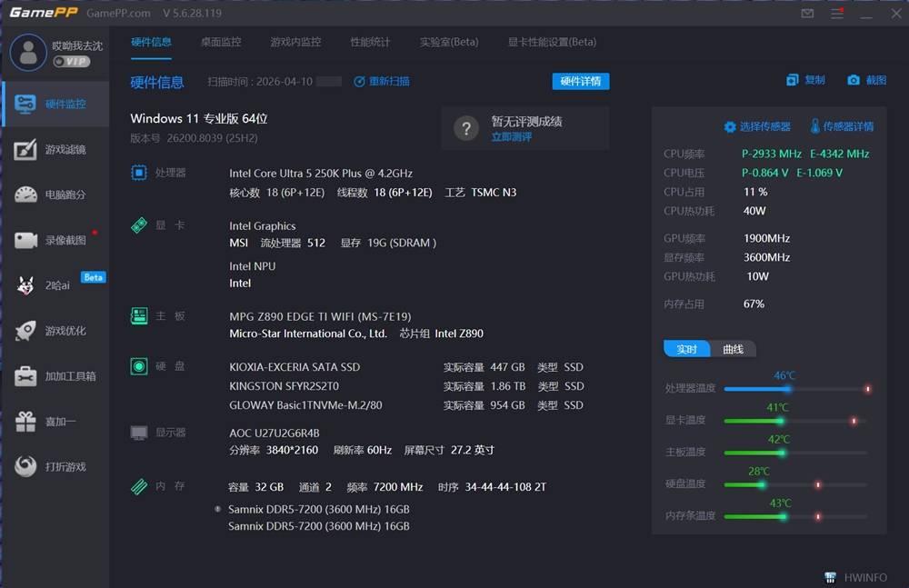The width and height of the screenshot is (909, 588).
Task: Click Windows 11 专业版 64位 text
Action: [x=199, y=118]
